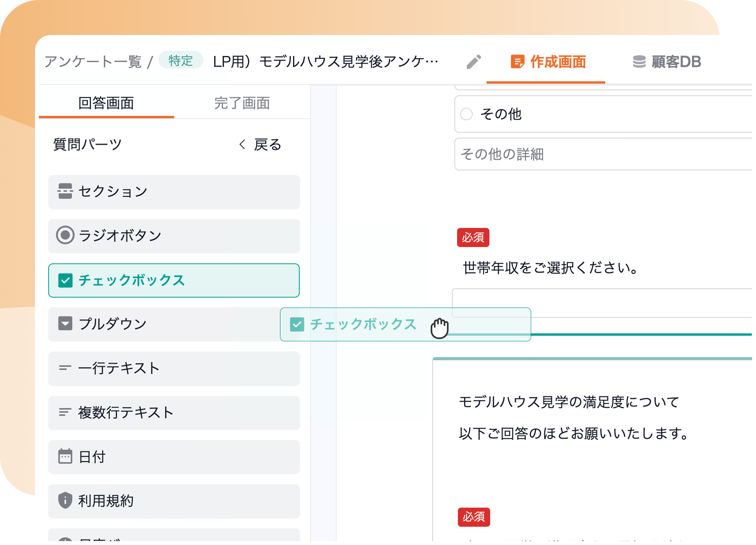Click the pencil edit icon beside survey title

(x=474, y=62)
